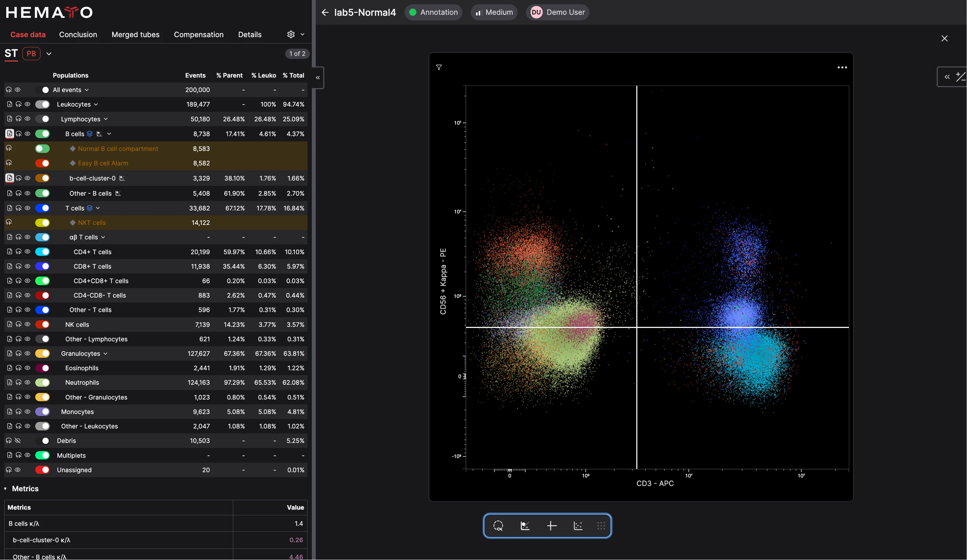Image resolution: width=967 pixels, height=560 pixels.
Task: Open the plot three-dots options menu
Action: (x=842, y=67)
